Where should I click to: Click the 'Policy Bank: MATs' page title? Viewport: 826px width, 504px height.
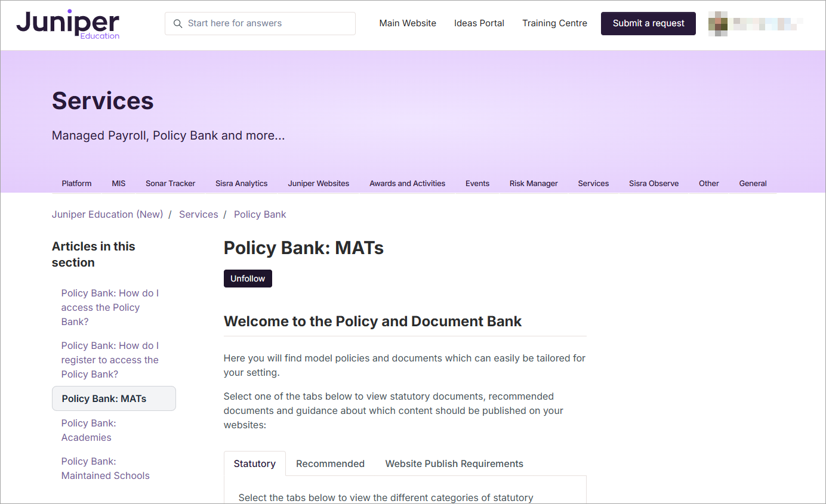pos(304,248)
